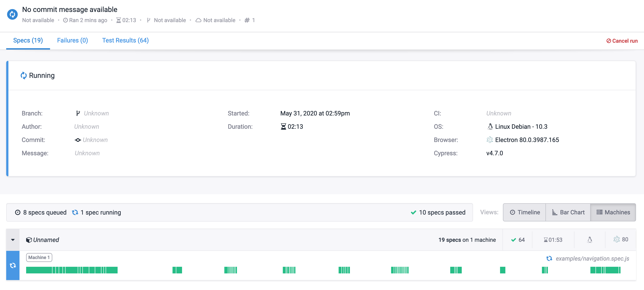
Task: Click the green checkmark beside 64
Action: [x=514, y=240]
